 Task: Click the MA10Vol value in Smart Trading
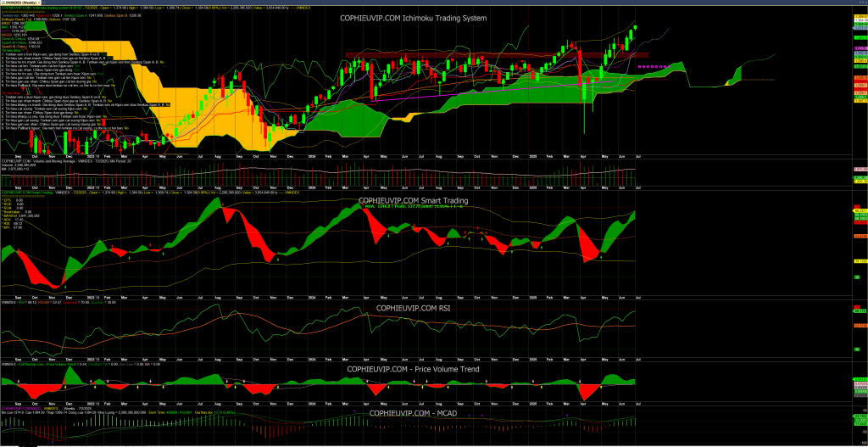point(29,215)
